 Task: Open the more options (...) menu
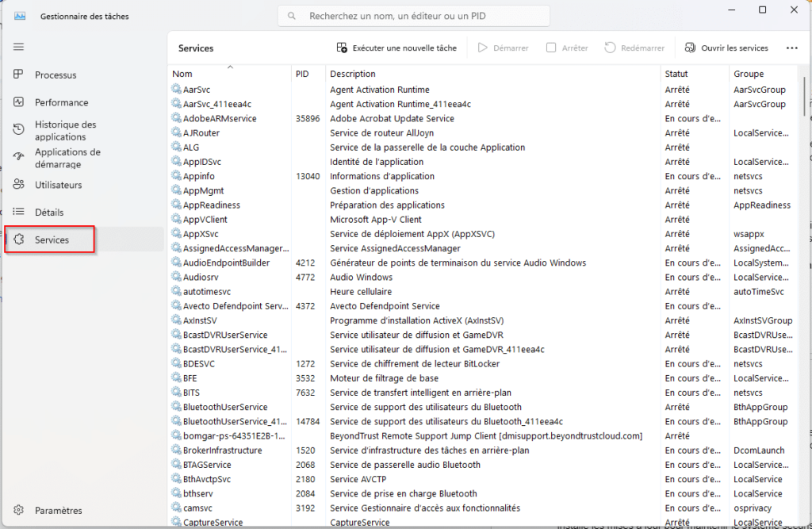tap(791, 48)
